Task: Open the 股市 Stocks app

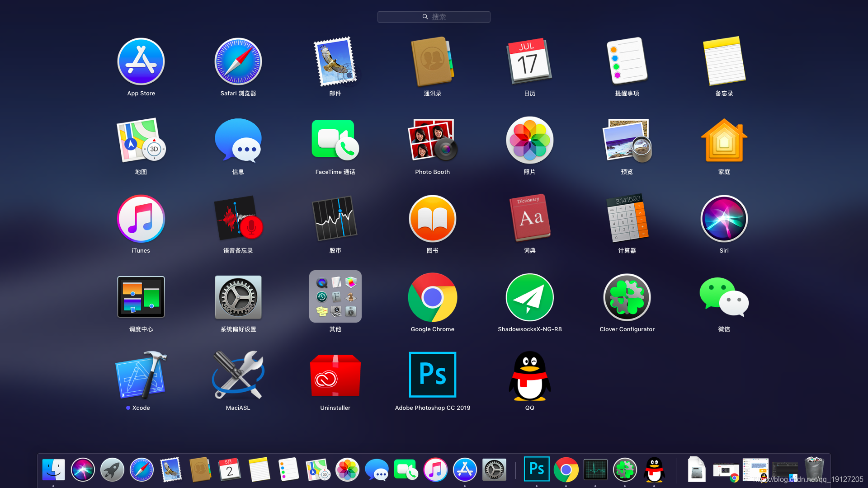Action: click(335, 219)
